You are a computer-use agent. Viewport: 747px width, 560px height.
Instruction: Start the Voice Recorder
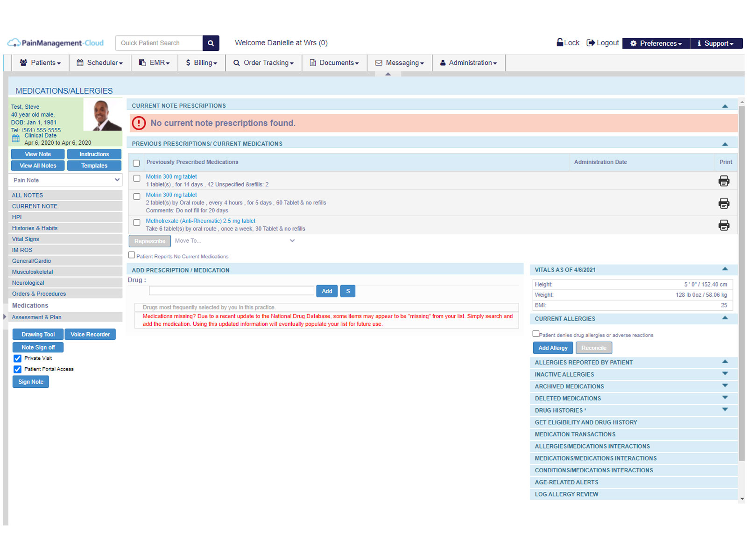90,334
